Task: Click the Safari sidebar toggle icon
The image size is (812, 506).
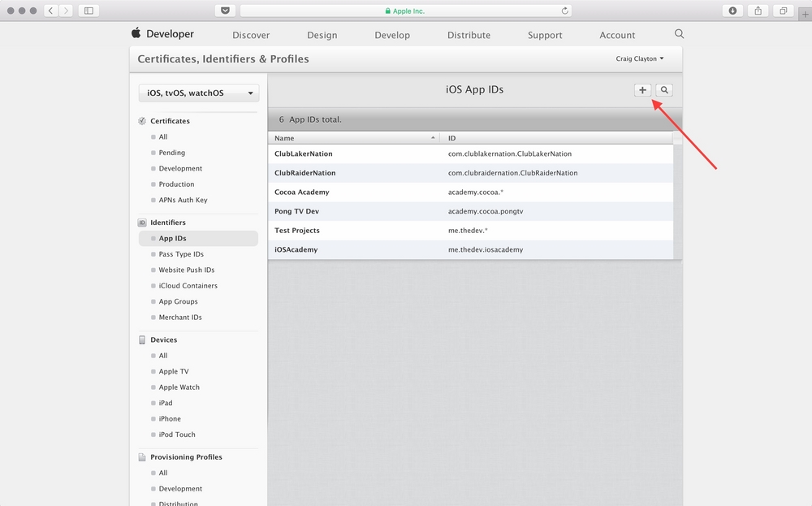Action: 89,11
